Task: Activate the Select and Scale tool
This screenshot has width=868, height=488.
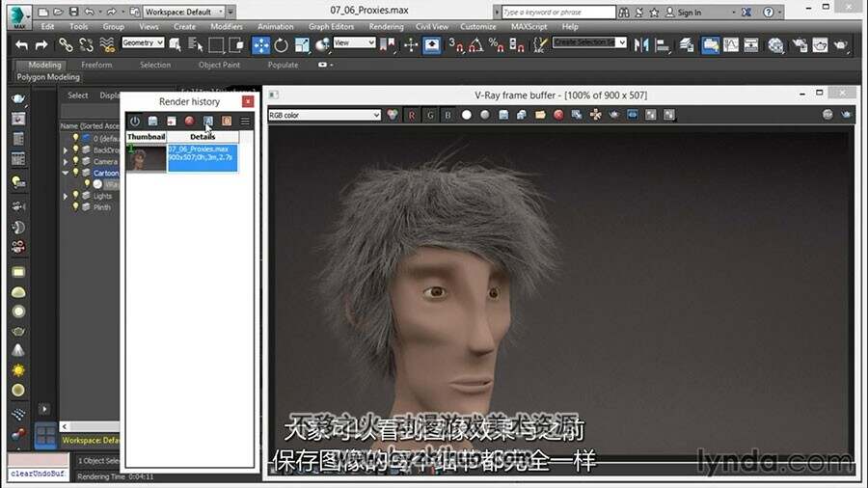Action: click(x=302, y=44)
